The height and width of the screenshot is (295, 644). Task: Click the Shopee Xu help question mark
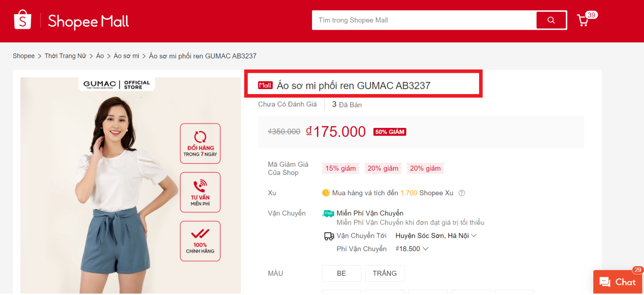pos(462,193)
